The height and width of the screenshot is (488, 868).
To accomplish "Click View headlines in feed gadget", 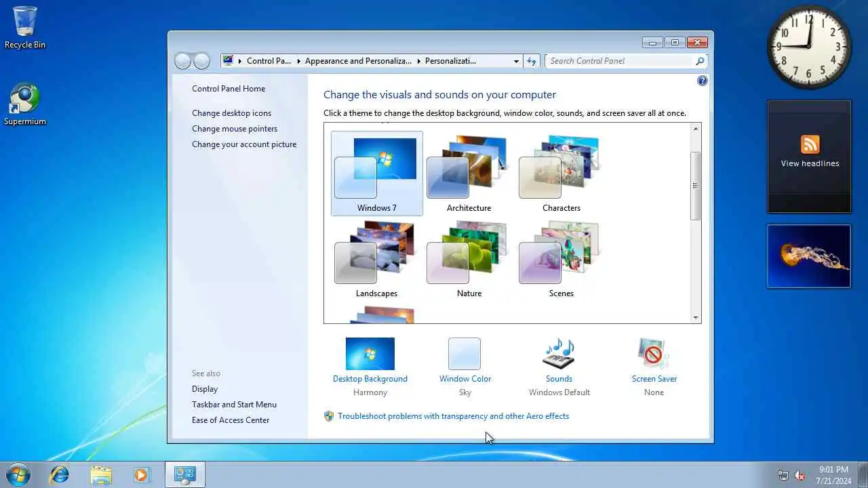I will (810, 163).
